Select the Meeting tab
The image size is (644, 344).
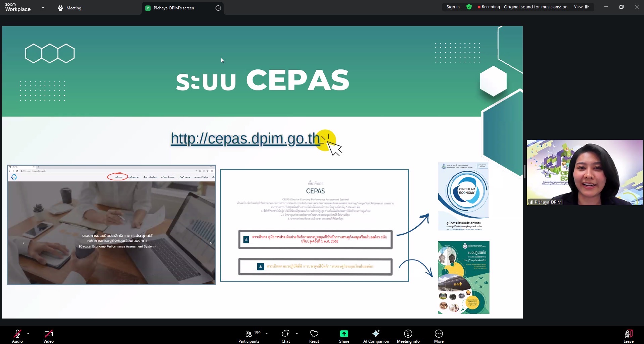pos(70,8)
